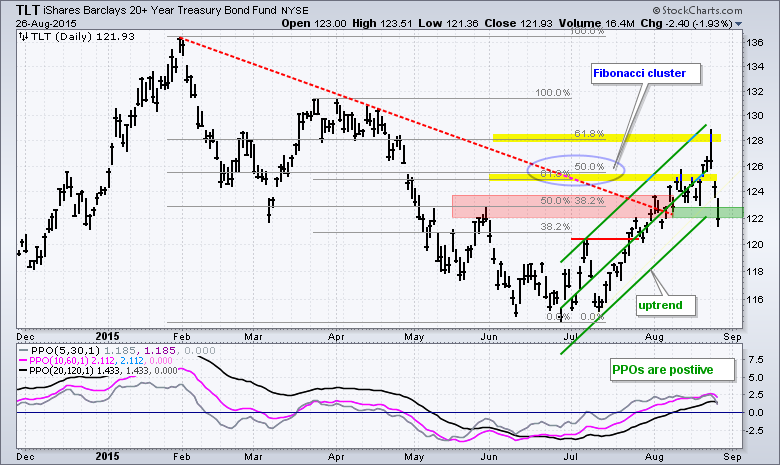This screenshot has width=780, height=465.
Task: Click the price-bars icon before TLT (Daily)
Action: [x=23, y=36]
